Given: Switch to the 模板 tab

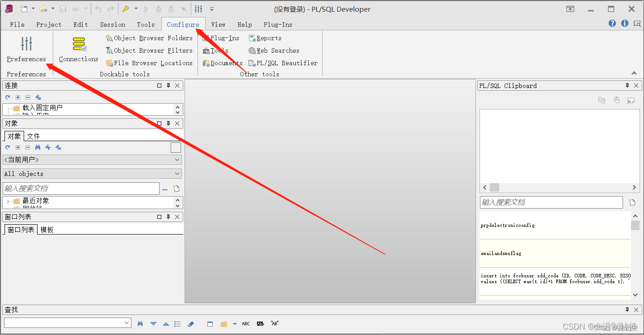Looking at the screenshot, I should click(47, 230).
